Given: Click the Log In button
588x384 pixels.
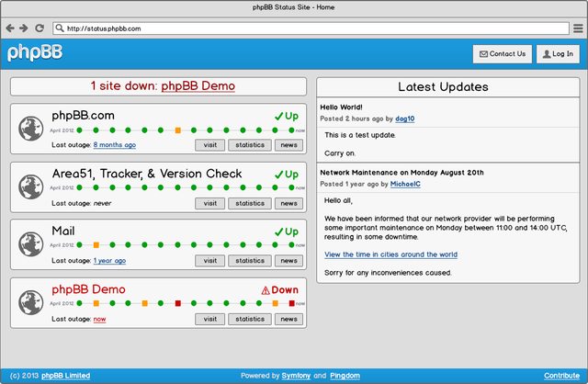Looking at the screenshot, I should pyautogui.click(x=558, y=54).
